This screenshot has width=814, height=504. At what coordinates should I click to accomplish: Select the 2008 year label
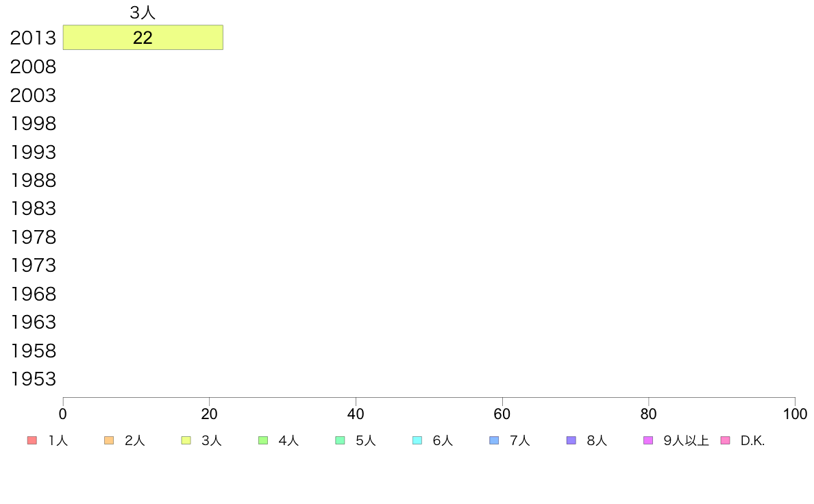click(x=33, y=66)
